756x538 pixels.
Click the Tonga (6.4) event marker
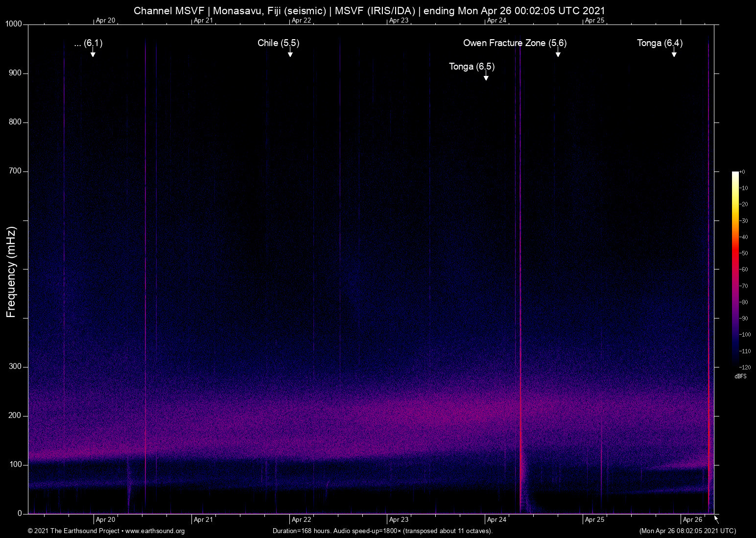coord(674,54)
